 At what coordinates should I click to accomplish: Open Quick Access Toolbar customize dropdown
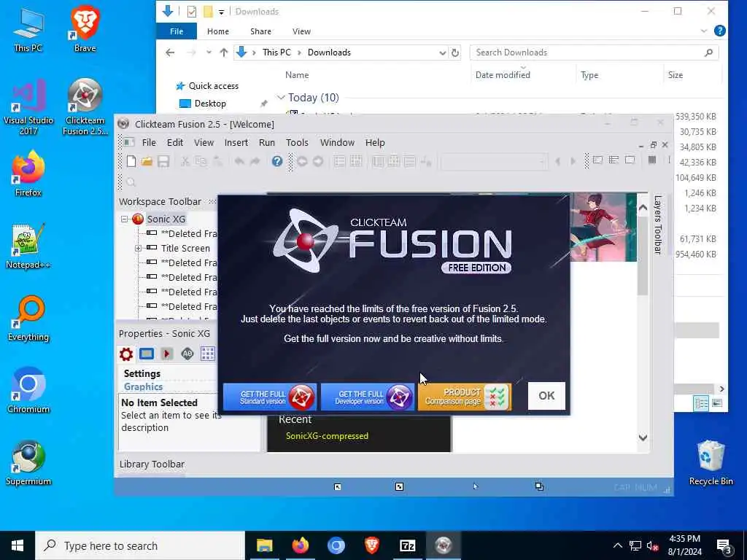click(x=222, y=12)
